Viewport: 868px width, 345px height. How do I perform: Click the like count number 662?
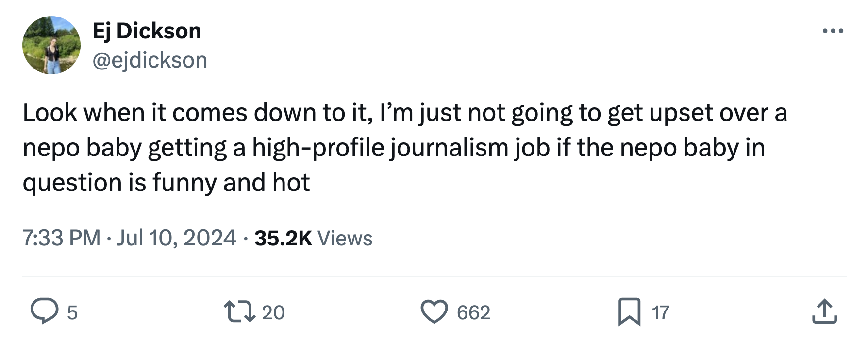point(473,312)
